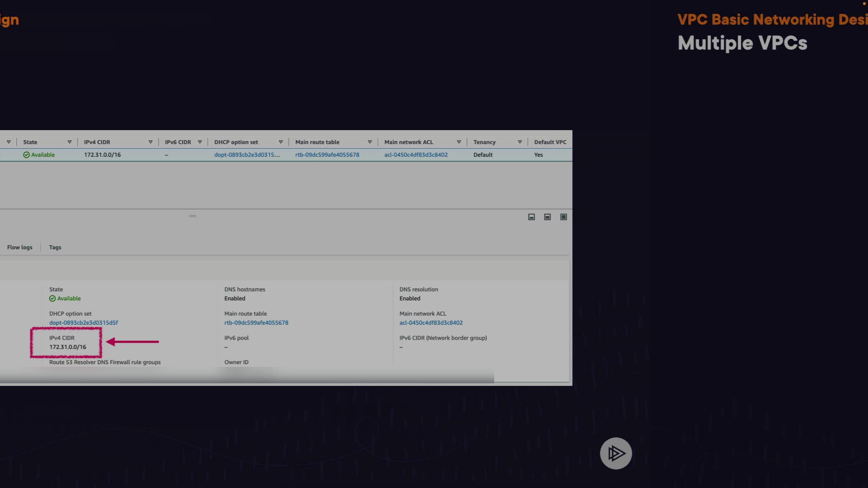The image size is (868, 488).
Task: Open rtb-09dc599afe4055678 link in table row
Action: (327, 155)
